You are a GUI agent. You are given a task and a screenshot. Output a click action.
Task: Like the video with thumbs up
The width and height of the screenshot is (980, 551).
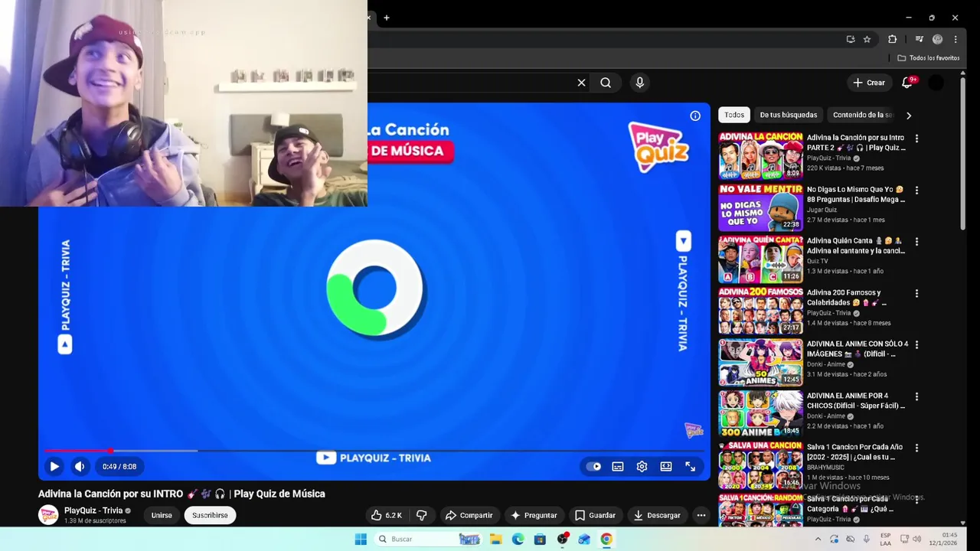387,515
